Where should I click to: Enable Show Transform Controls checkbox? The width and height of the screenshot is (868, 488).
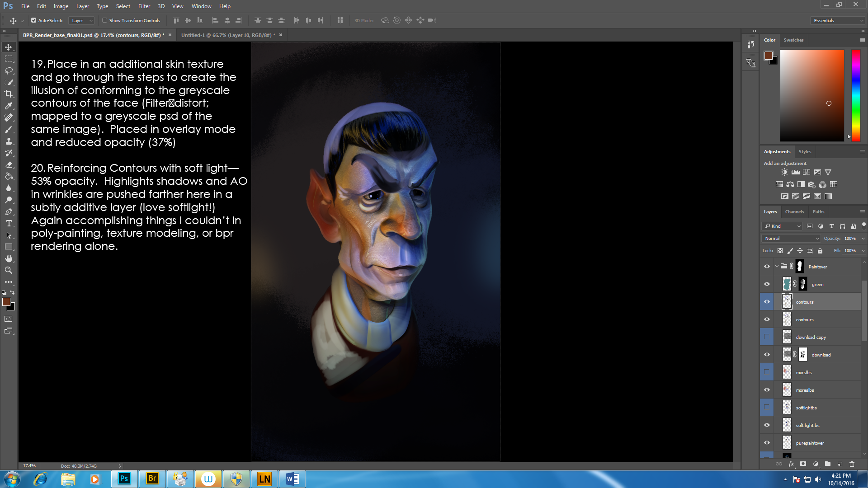pyautogui.click(x=105, y=20)
